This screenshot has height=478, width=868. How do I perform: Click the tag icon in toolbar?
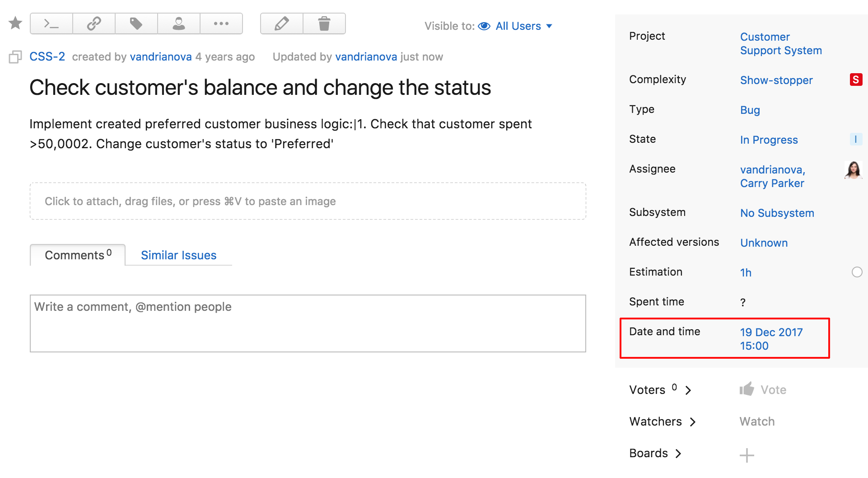point(136,23)
